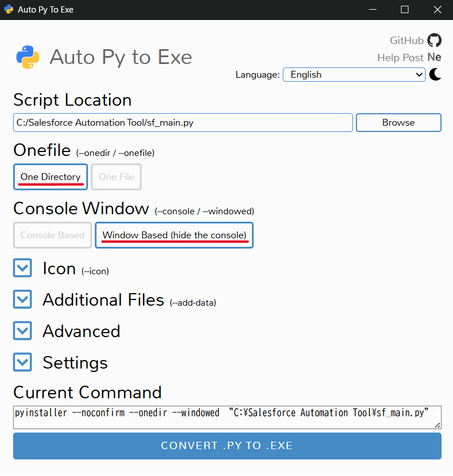Choose Window Based (hide the console)
Viewport: 453px width, 476px height.
[174, 235]
